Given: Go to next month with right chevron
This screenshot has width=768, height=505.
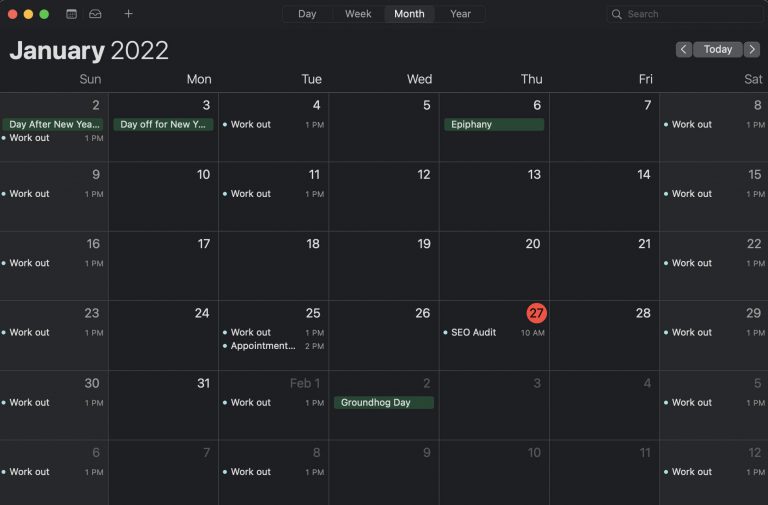Looking at the screenshot, I should pyautogui.click(x=752, y=49).
